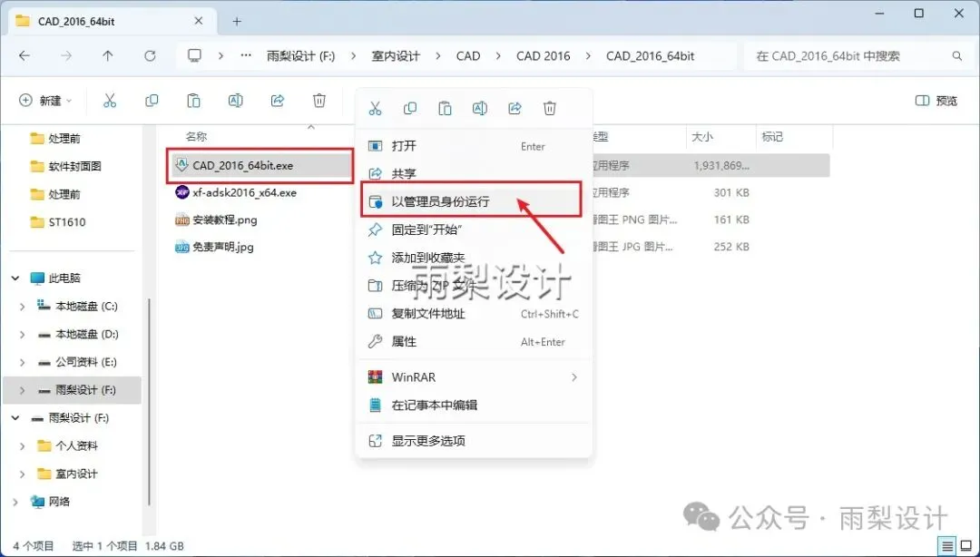
Task: Click the search magnifier icon
Action: (x=957, y=55)
